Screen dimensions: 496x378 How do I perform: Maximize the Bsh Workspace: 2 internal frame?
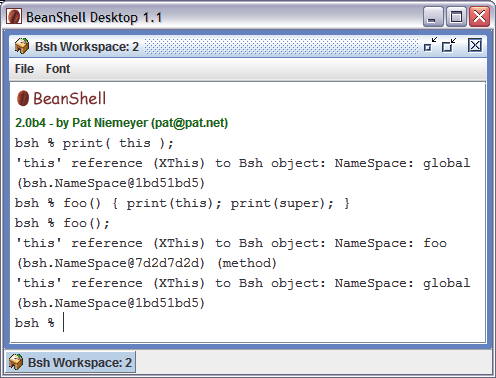pyautogui.click(x=449, y=45)
